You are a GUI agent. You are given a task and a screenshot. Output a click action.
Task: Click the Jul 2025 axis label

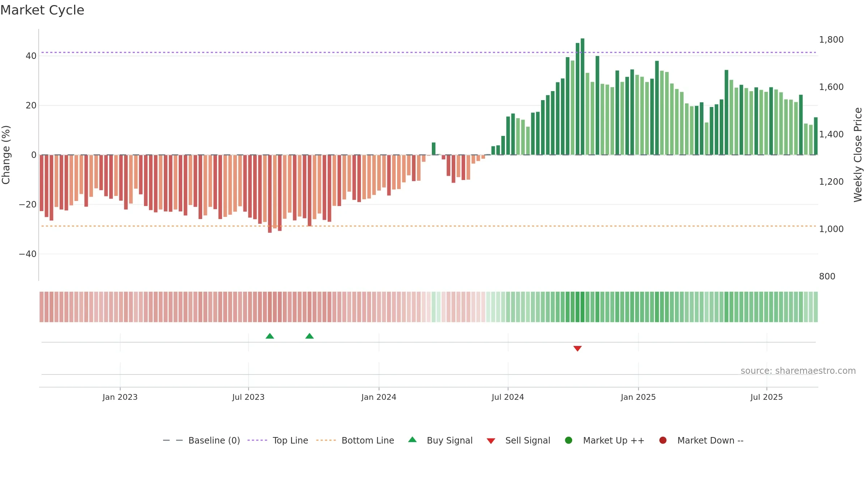(767, 397)
